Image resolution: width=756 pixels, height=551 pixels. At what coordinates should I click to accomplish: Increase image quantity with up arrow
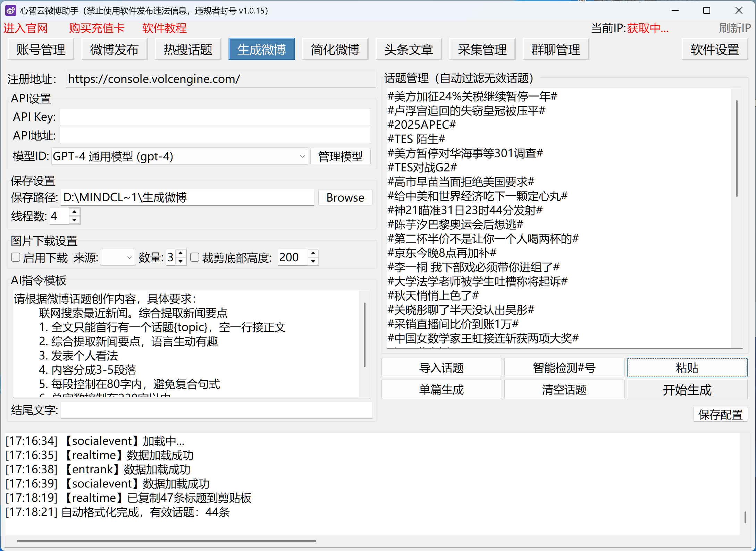pyautogui.click(x=180, y=253)
